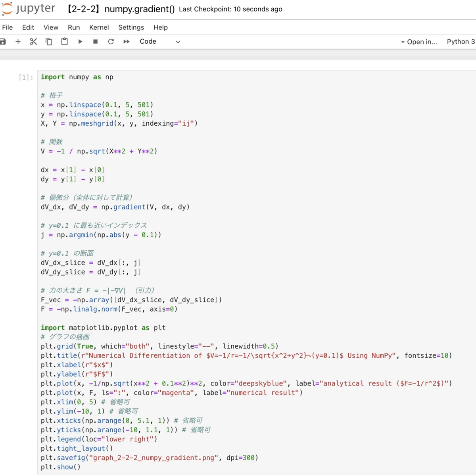Screen dimensions: 476x476
Task: Click the '# グラフの描画' comment line
Action: (65, 337)
